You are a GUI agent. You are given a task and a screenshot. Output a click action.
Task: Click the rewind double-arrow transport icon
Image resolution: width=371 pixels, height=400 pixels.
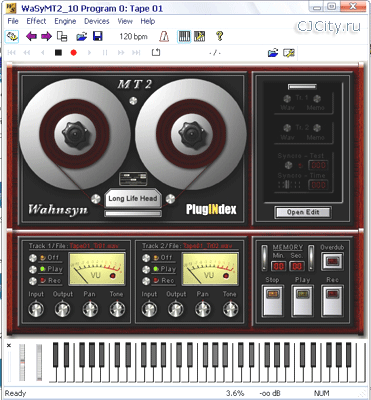27,52
